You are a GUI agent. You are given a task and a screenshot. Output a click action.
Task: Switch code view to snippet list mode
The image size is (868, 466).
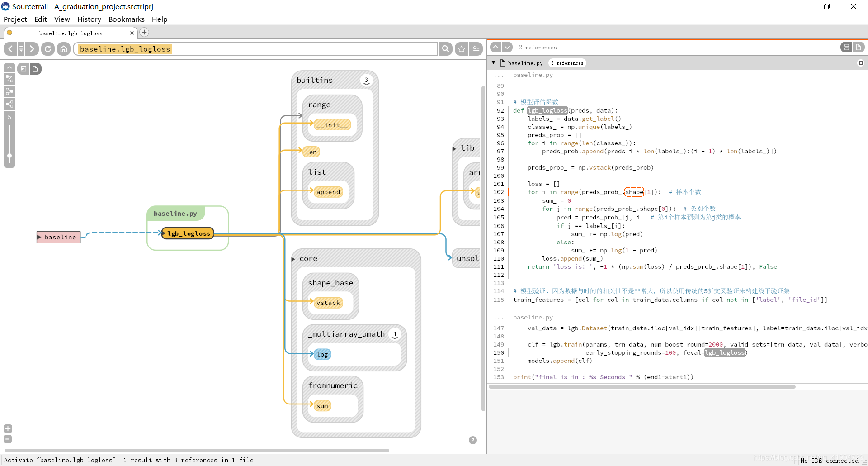point(846,47)
